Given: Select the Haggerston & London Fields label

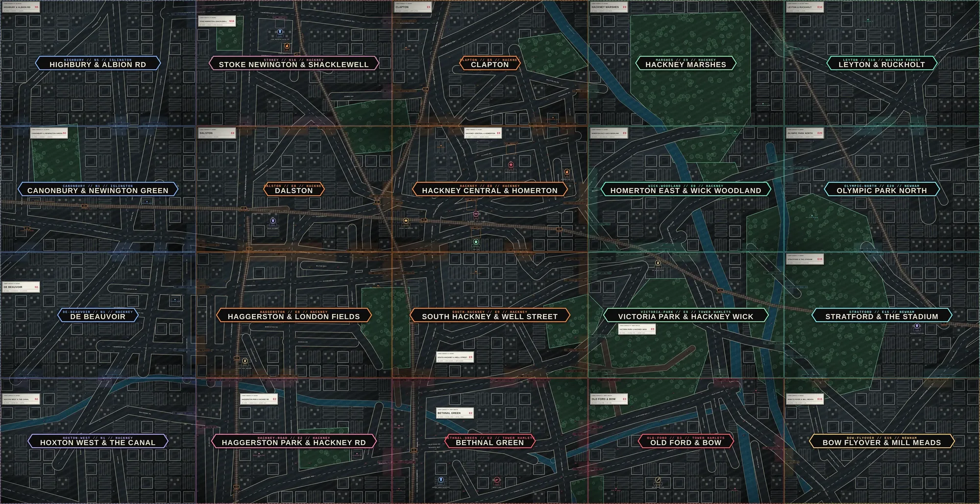Looking at the screenshot, I should click(294, 315).
